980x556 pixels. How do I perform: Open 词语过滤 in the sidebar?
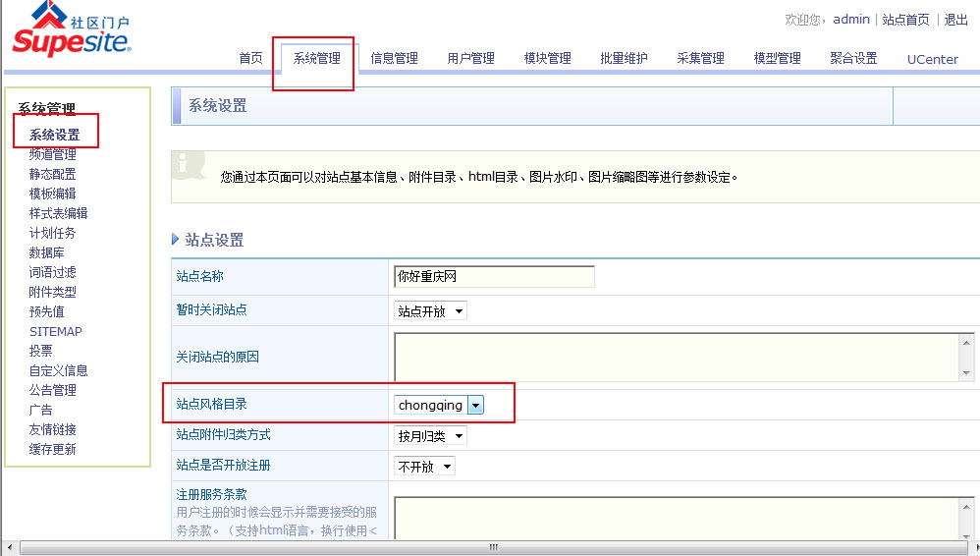pyautogui.click(x=52, y=272)
